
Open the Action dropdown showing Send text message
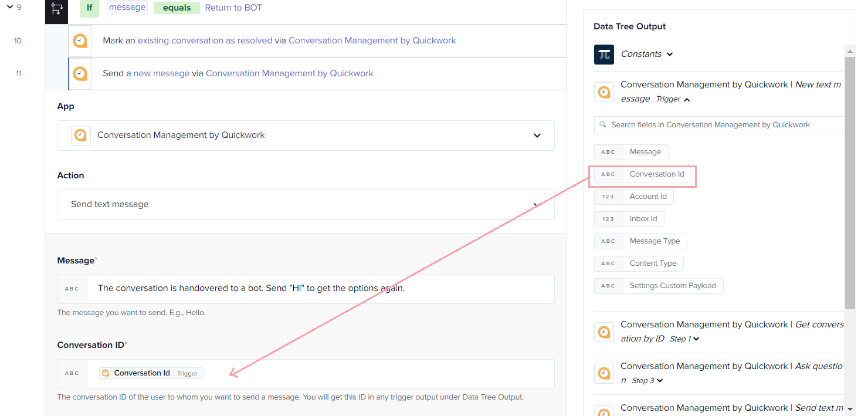[x=306, y=205]
